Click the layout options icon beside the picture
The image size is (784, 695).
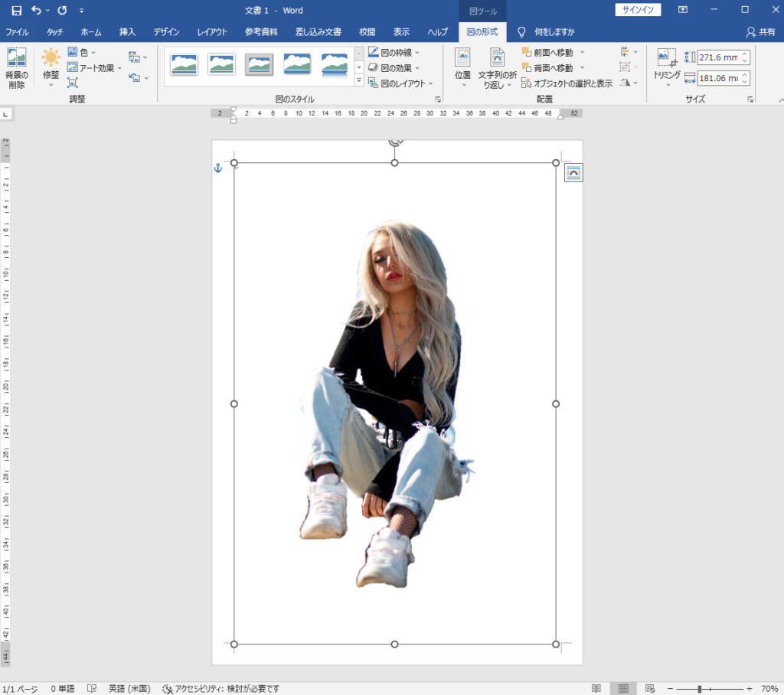573,173
